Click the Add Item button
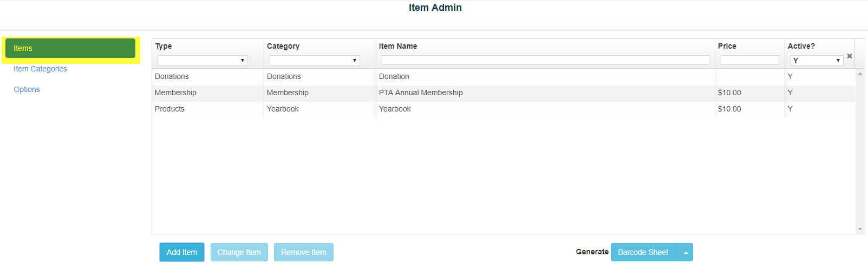The height and width of the screenshot is (270, 868). [182, 252]
